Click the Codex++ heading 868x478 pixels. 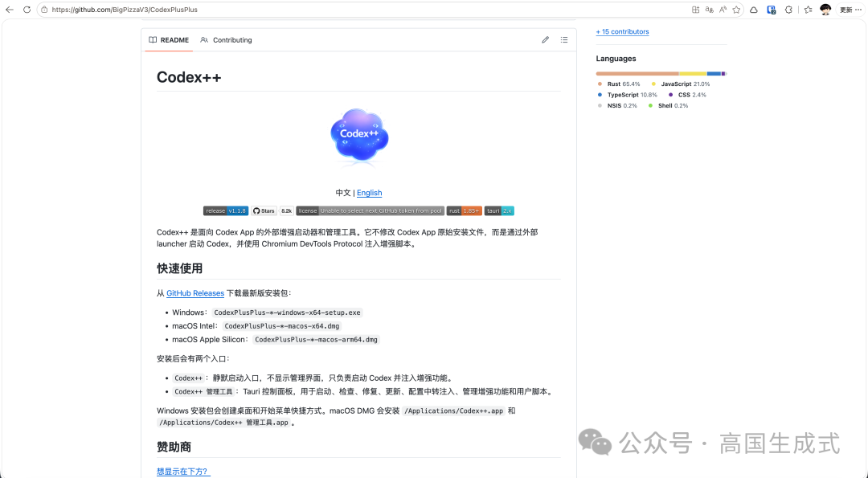pos(189,77)
